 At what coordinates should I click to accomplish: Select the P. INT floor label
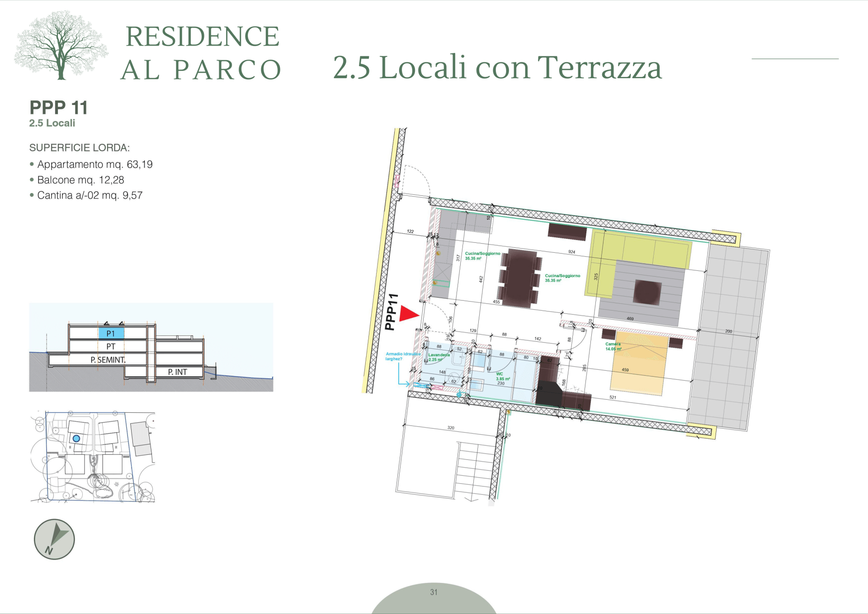coord(177,372)
